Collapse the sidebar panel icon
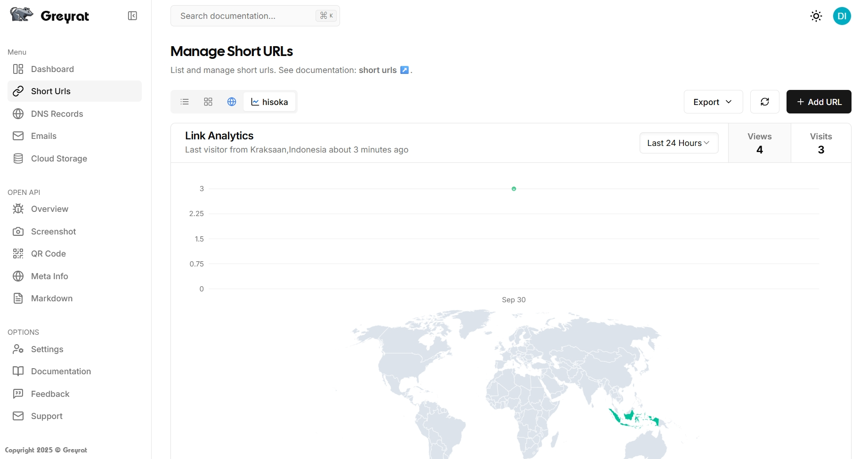The width and height of the screenshot is (868, 459). click(x=132, y=16)
